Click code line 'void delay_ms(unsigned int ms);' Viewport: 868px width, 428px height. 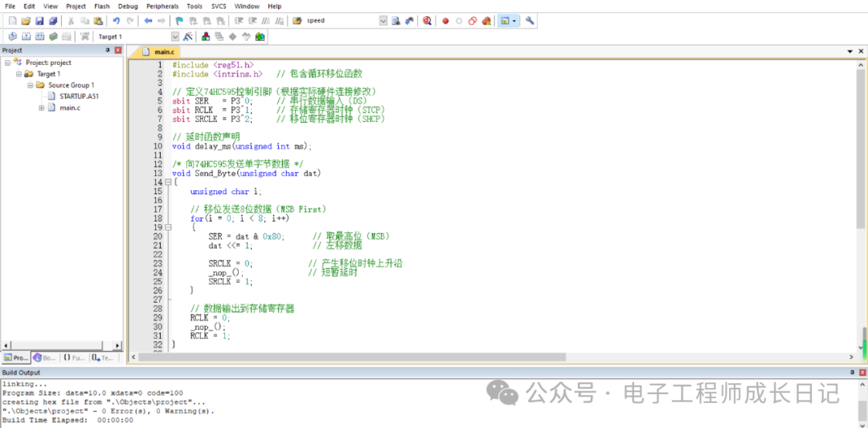[x=242, y=146]
